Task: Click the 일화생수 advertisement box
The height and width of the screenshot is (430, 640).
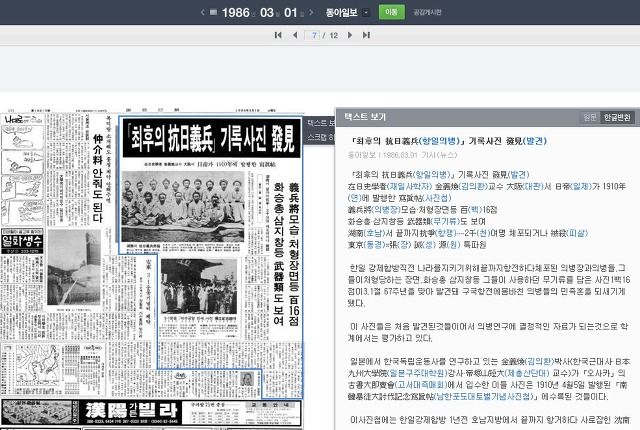Action: [22, 241]
